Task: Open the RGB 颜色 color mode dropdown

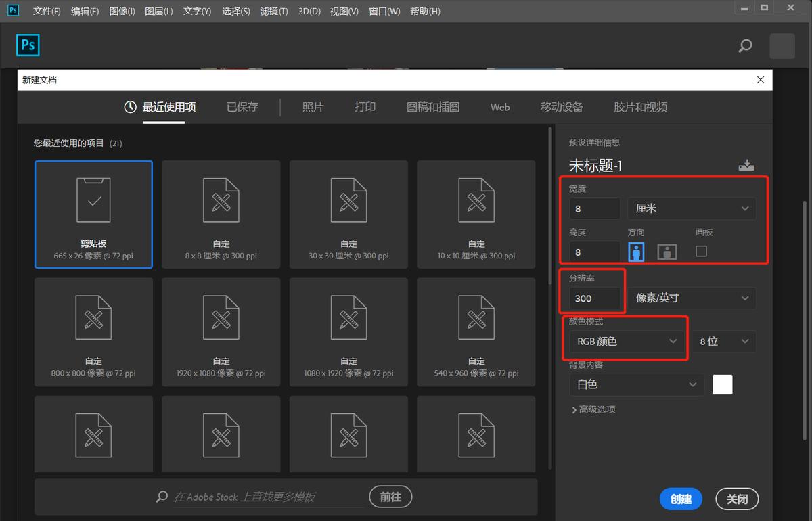Action: [x=624, y=341]
